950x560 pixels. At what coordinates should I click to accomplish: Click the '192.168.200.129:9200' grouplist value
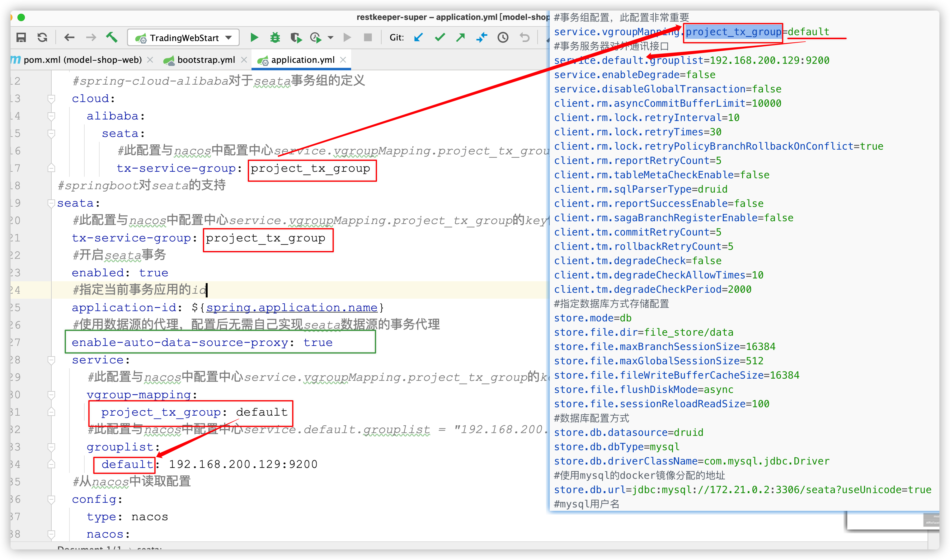coord(243,464)
